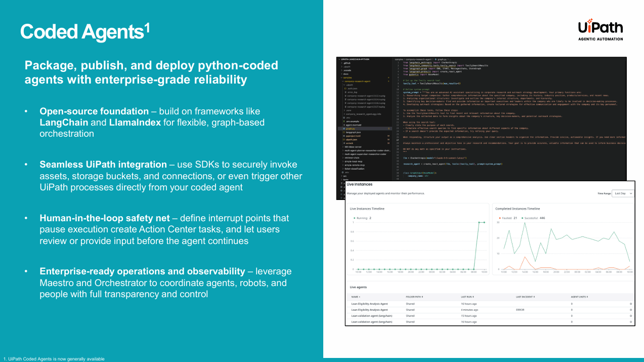Open the Time Range dropdown

click(623, 193)
